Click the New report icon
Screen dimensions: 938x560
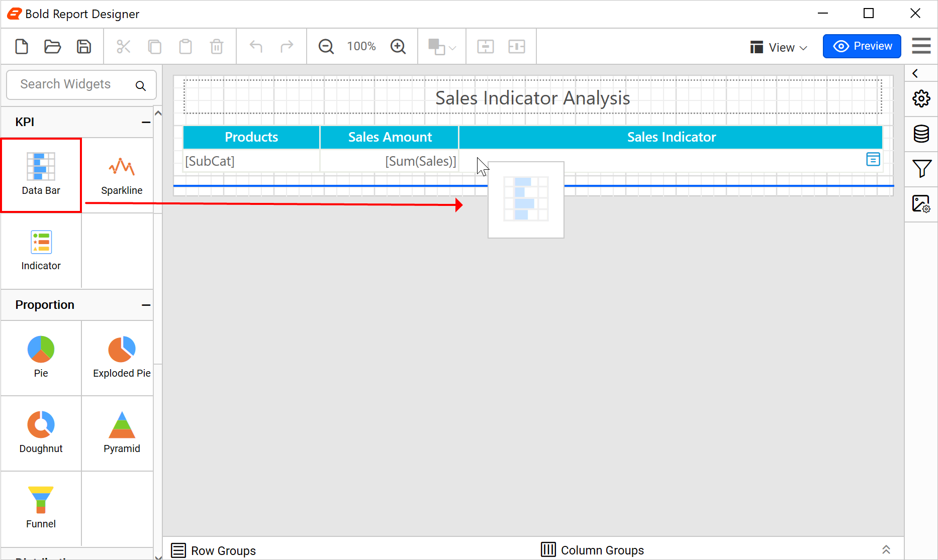tap(22, 47)
